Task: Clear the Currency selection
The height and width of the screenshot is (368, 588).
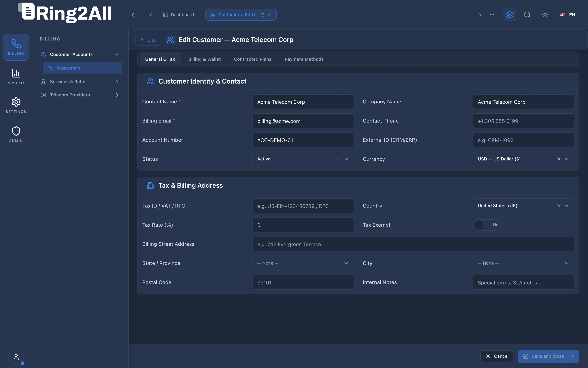Action: [x=559, y=159]
